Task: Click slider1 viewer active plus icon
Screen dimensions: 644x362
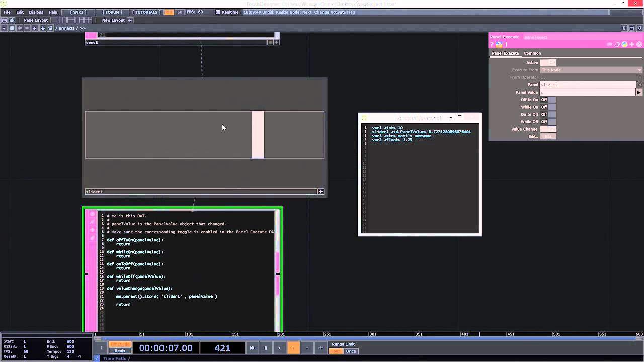Action: pyautogui.click(x=320, y=192)
